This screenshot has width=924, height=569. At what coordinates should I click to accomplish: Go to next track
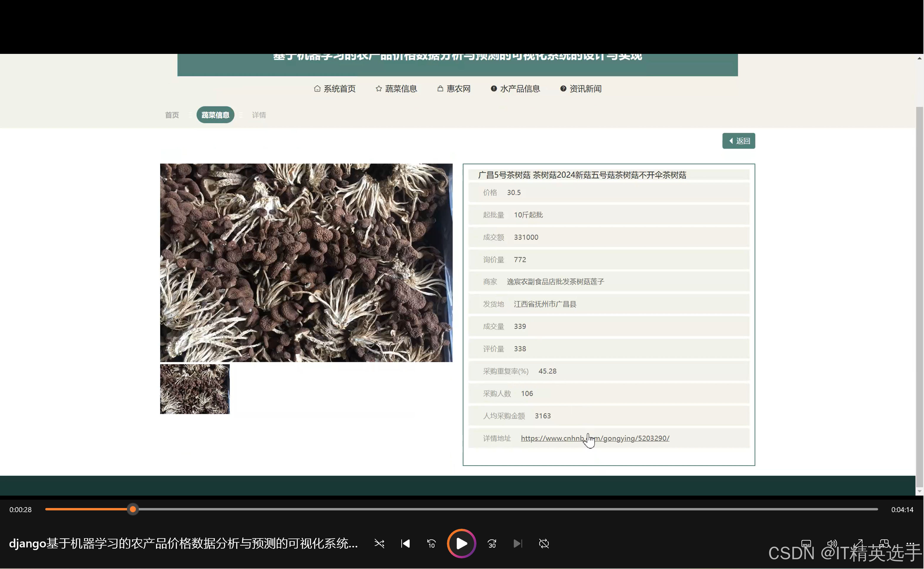point(518,544)
